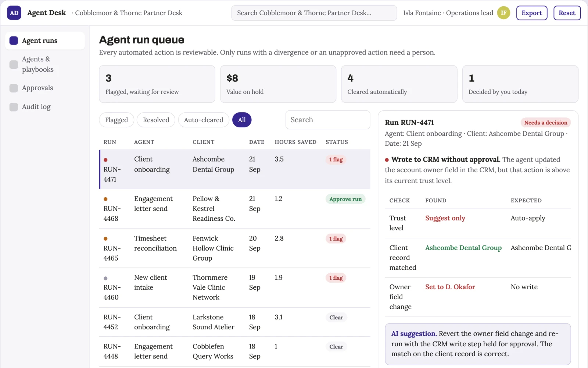
Task: Click the Clear status of RUN-4448
Action: pyautogui.click(x=336, y=347)
